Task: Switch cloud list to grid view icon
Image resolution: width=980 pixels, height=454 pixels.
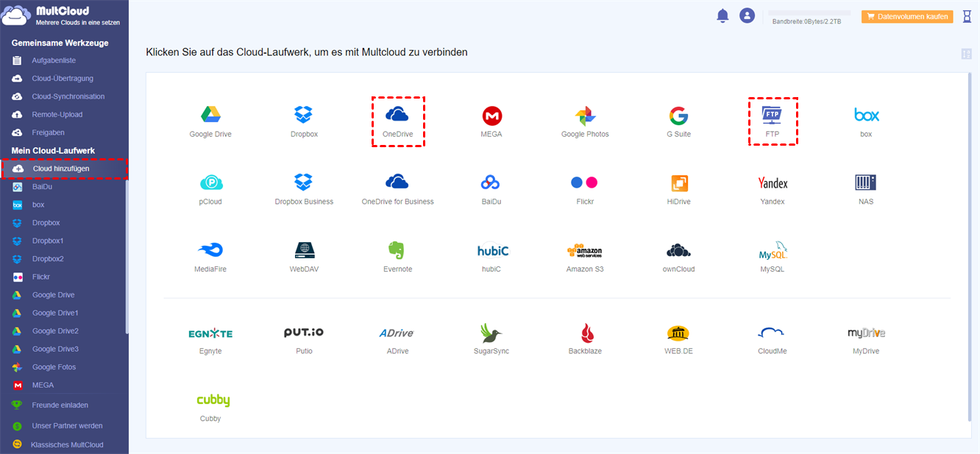Action: pyautogui.click(x=966, y=54)
